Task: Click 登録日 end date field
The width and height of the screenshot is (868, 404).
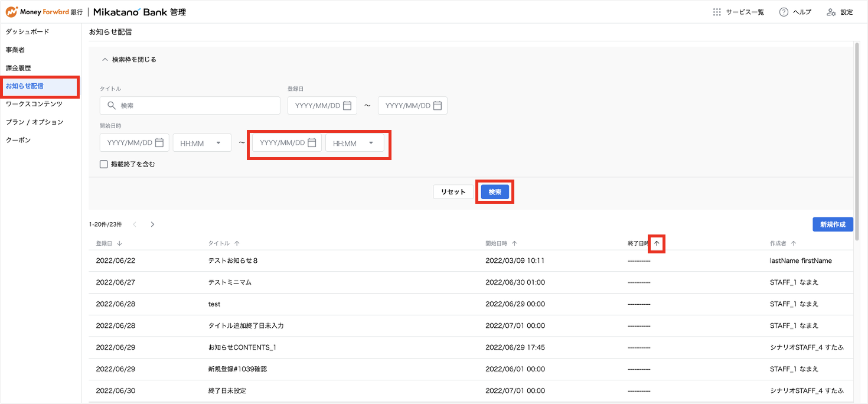Action: (413, 106)
